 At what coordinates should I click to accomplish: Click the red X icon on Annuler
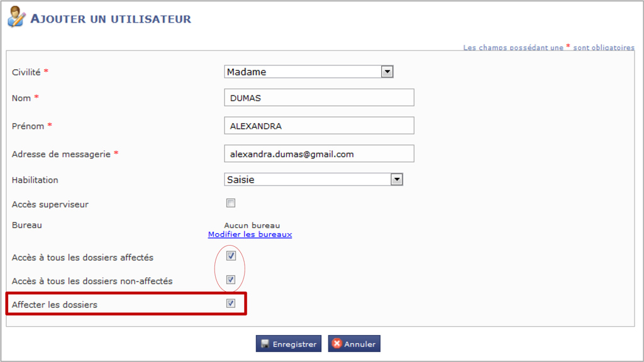pyautogui.click(x=337, y=344)
